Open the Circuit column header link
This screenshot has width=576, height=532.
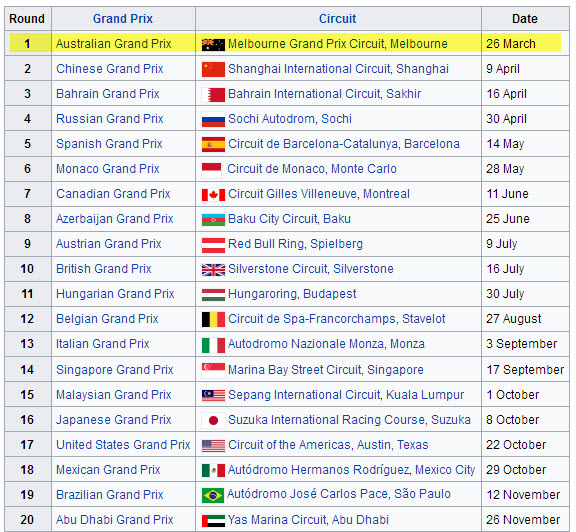[337, 19]
